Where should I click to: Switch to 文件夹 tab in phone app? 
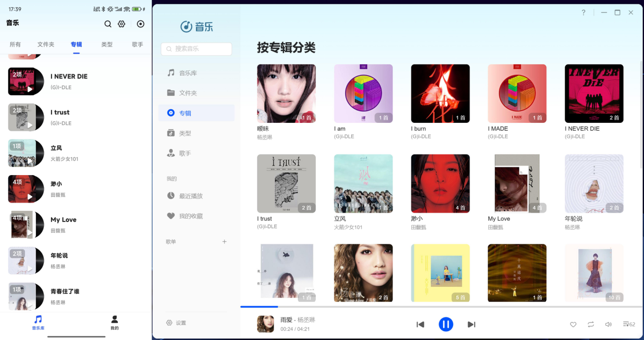pyautogui.click(x=46, y=44)
